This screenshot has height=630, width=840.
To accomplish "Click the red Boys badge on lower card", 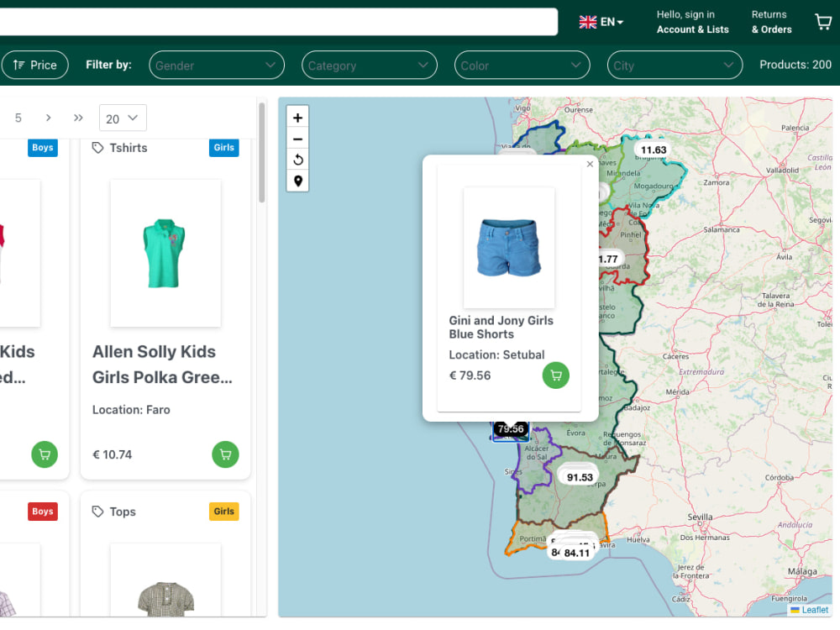I will point(42,512).
